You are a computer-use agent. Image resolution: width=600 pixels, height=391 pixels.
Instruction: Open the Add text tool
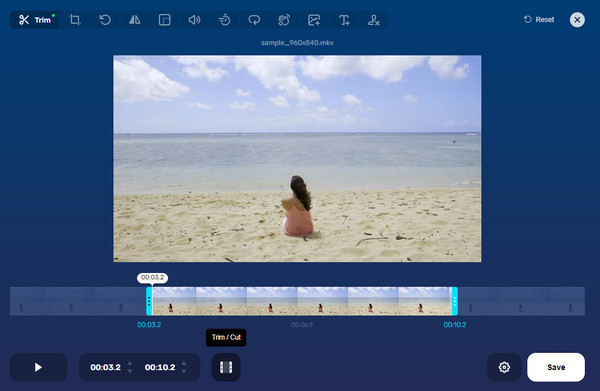tap(344, 20)
